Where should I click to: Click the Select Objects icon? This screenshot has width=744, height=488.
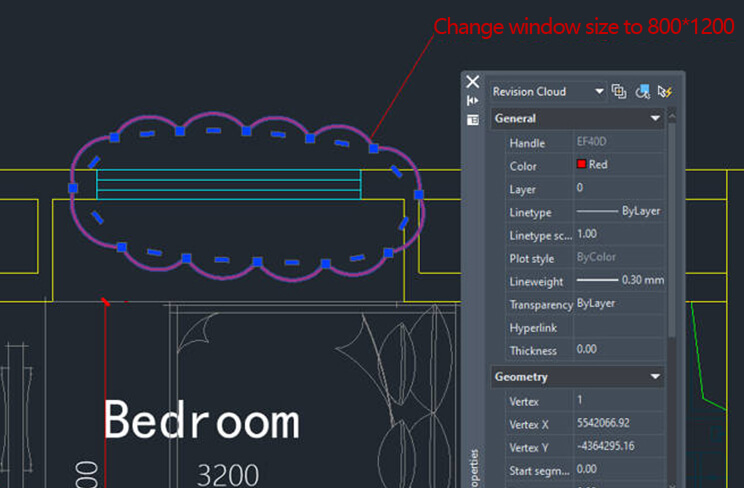[x=643, y=92]
